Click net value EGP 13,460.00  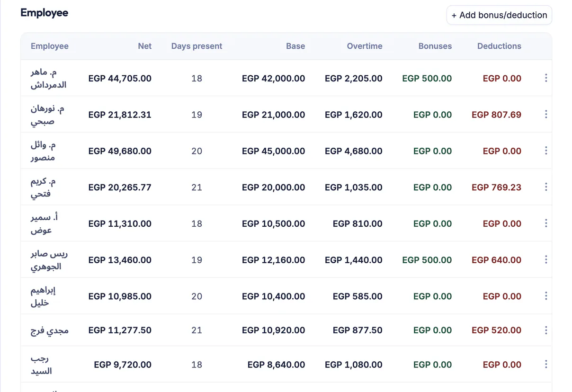120,260
